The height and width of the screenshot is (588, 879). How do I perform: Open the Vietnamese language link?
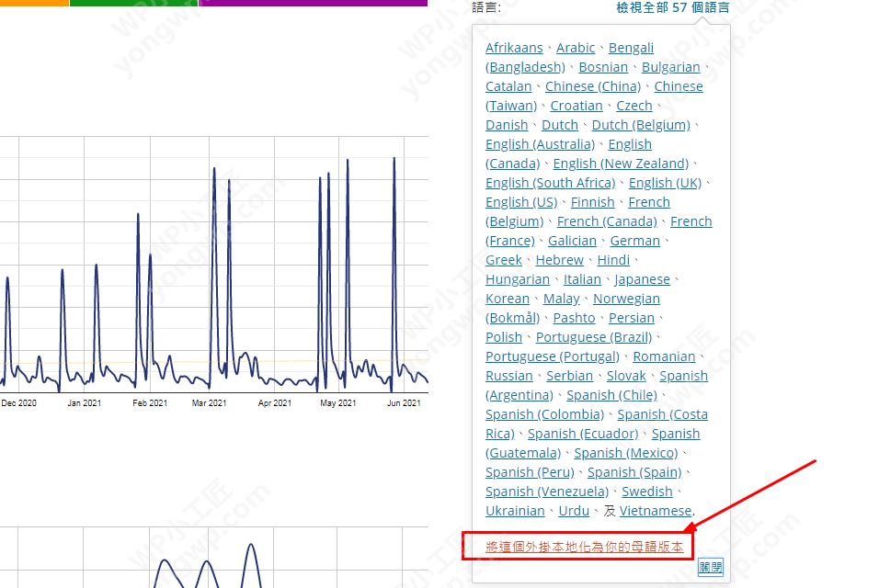click(x=656, y=511)
